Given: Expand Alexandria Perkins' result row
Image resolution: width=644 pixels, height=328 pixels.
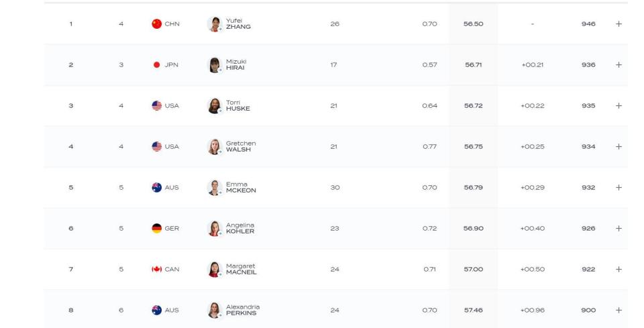Looking at the screenshot, I should 619,311.
